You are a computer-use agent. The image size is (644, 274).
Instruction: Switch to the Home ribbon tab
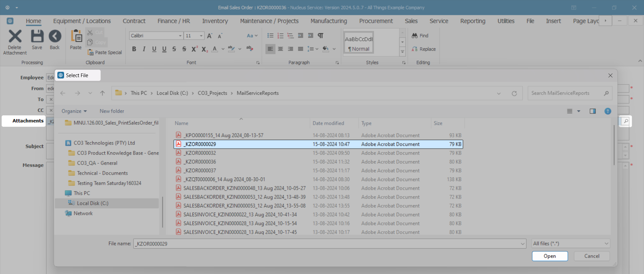(x=34, y=21)
